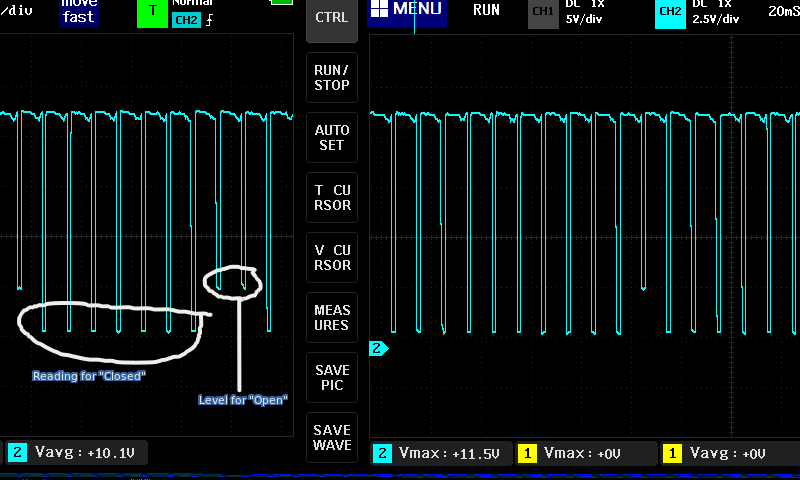800x480 pixels.
Task: Enable the T CURSOR time cursor
Action: (x=332, y=198)
